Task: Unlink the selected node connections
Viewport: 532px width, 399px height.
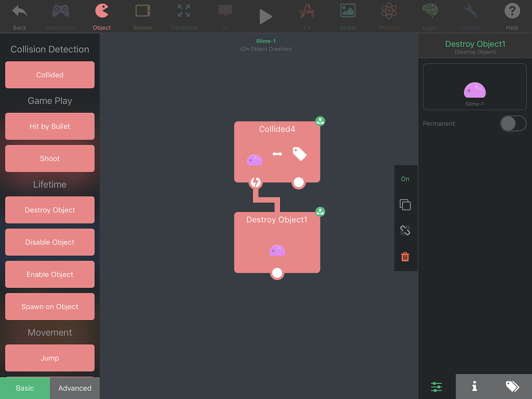Action: coord(405,230)
